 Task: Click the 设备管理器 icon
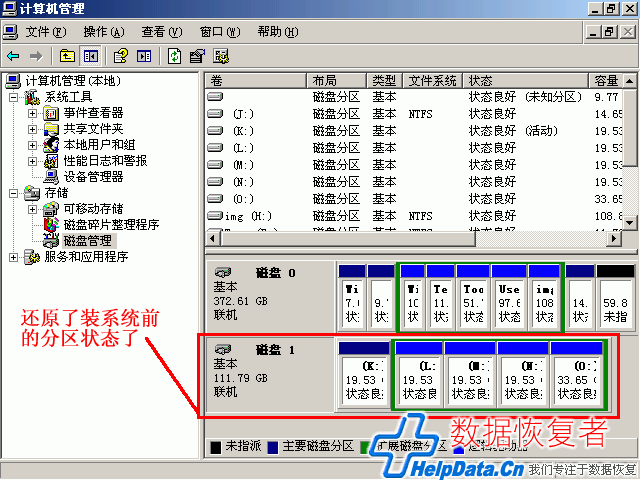[51, 177]
